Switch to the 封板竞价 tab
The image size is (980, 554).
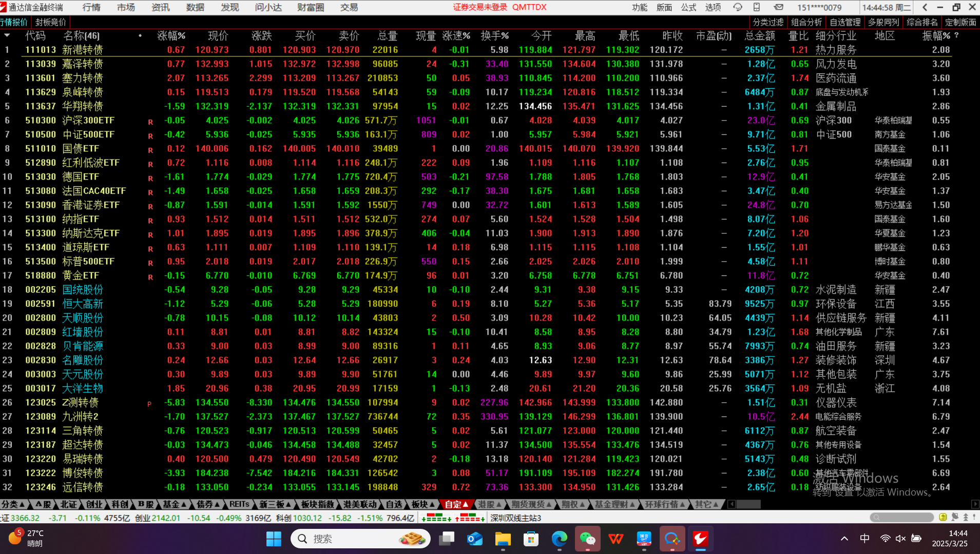[50, 22]
